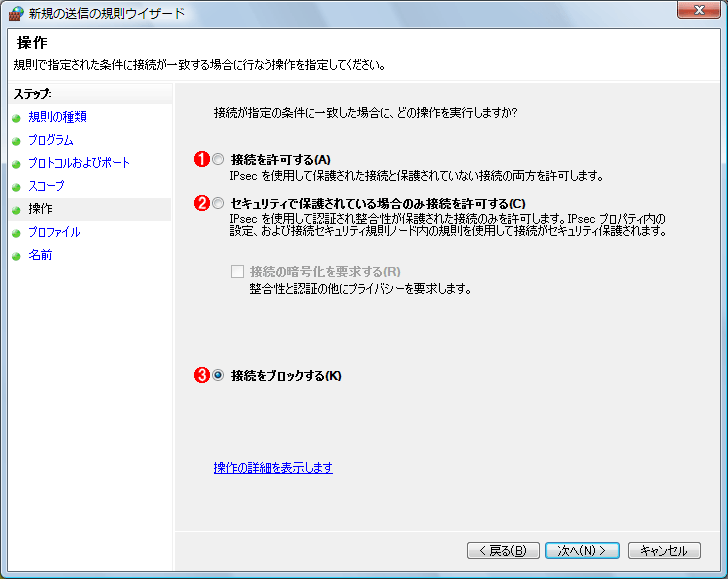The height and width of the screenshot is (579, 728).
Task: Click the green bullet beside 名前
Action: click(x=16, y=256)
